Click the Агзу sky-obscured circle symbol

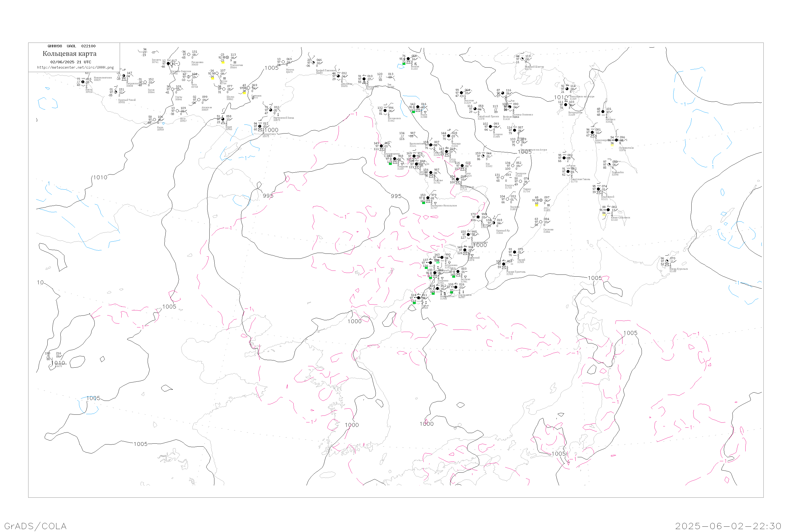coord(541,200)
